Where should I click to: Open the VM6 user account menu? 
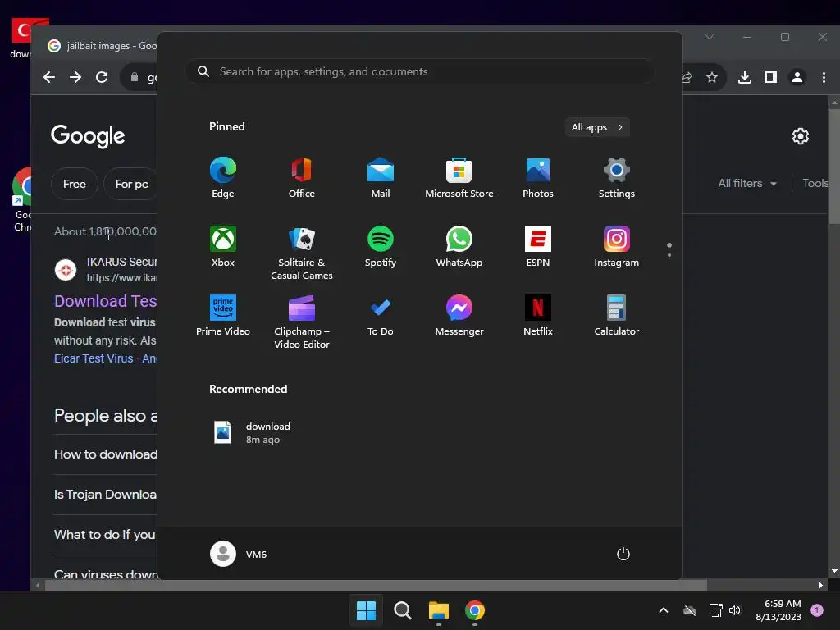239,554
